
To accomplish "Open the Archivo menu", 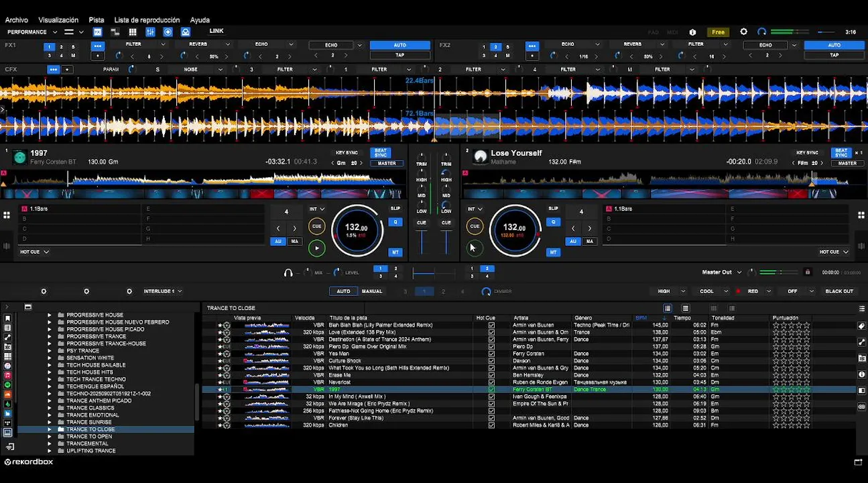I will (x=17, y=20).
